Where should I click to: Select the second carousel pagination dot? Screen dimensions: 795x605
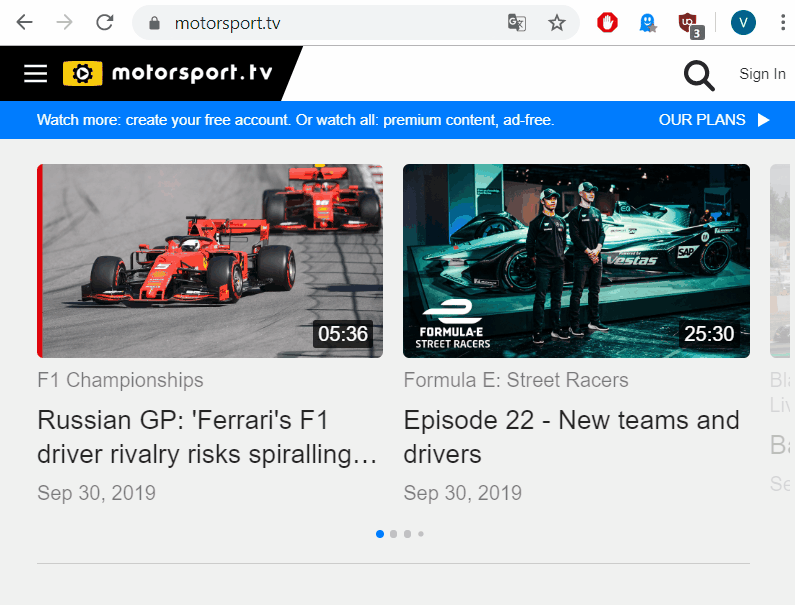coord(393,534)
